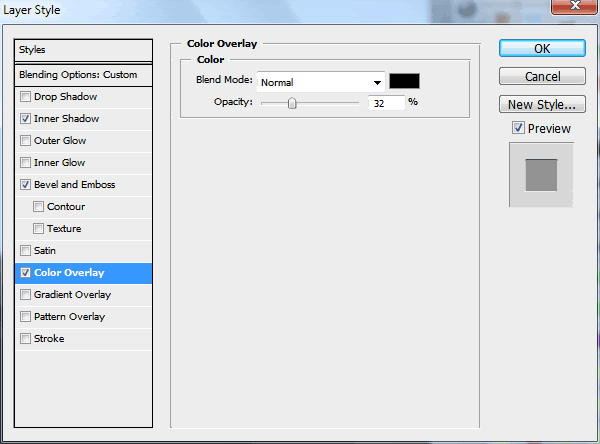Uncheck the Preview checkbox
The height and width of the screenshot is (444, 600).
pyautogui.click(x=518, y=128)
